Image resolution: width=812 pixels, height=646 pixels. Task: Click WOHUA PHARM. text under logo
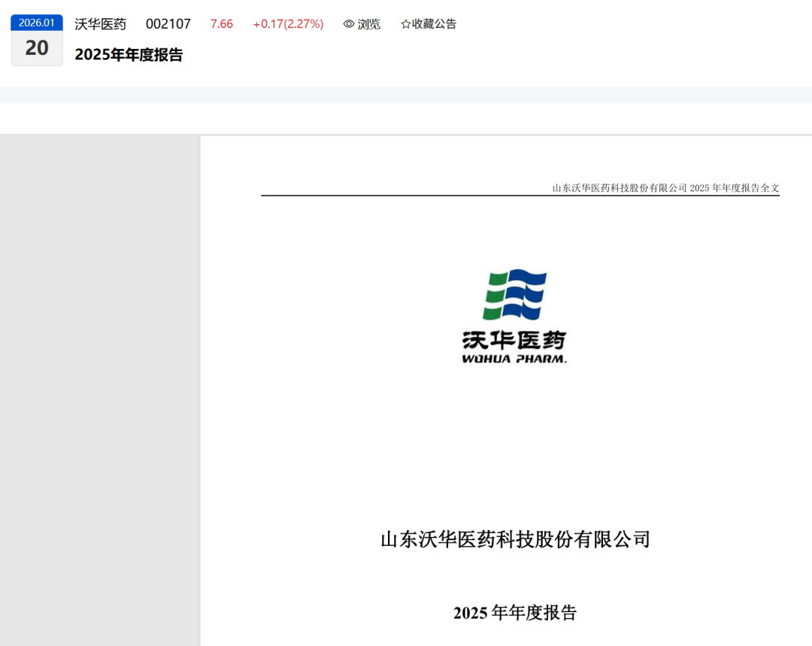click(514, 359)
